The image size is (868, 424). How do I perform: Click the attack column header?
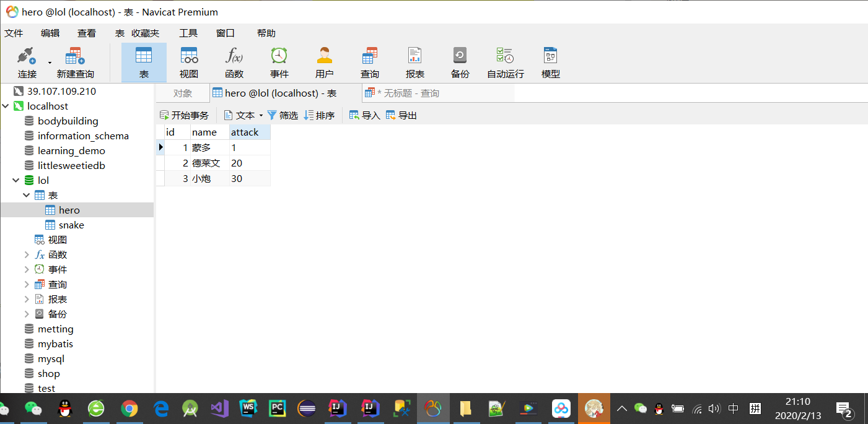[x=250, y=132]
